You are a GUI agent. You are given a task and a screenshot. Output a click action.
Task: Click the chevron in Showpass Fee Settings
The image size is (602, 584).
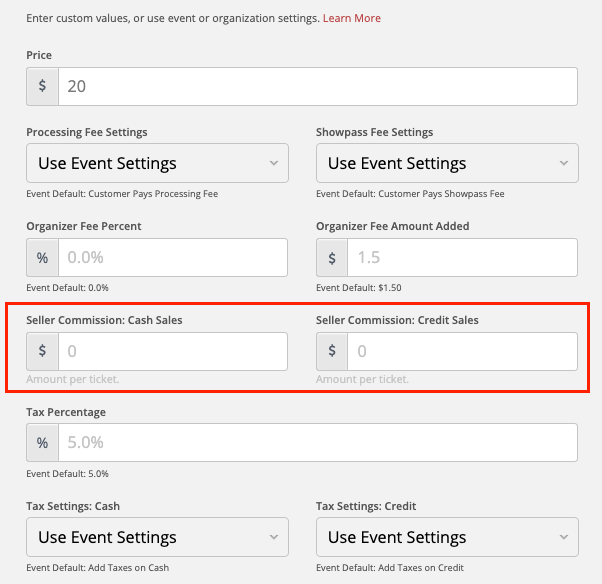pyautogui.click(x=564, y=163)
